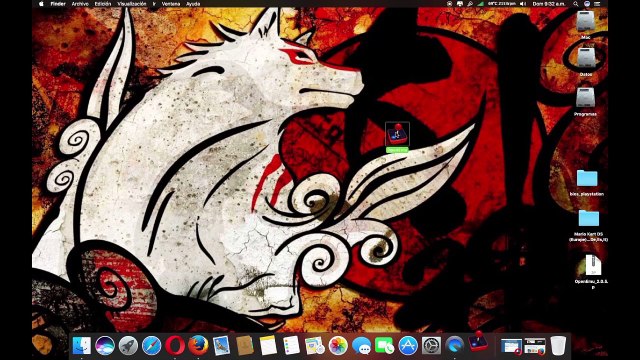
Task: Open Photos flower icon in Dock
Action: (x=338, y=346)
